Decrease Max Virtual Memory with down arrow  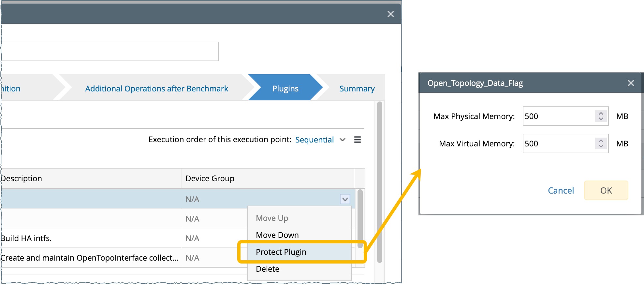pos(601,146)
